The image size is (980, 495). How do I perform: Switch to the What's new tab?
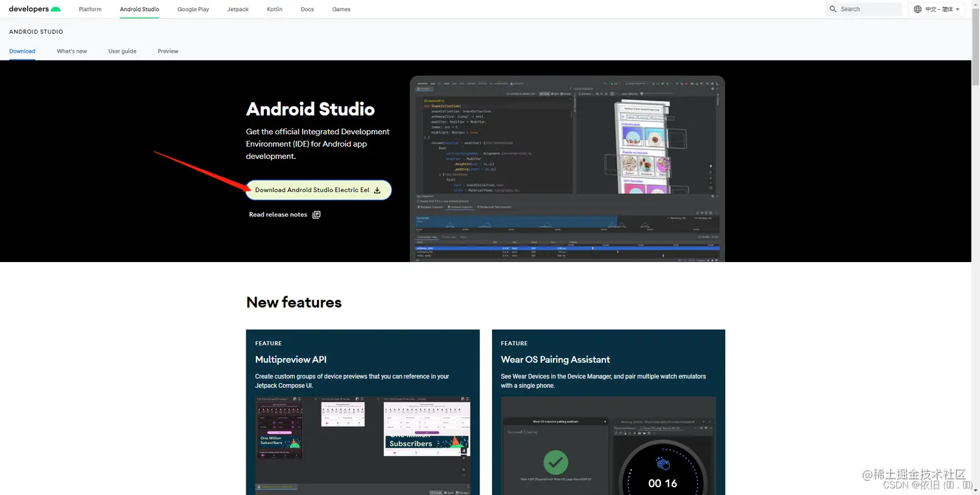tap(71, 51)
